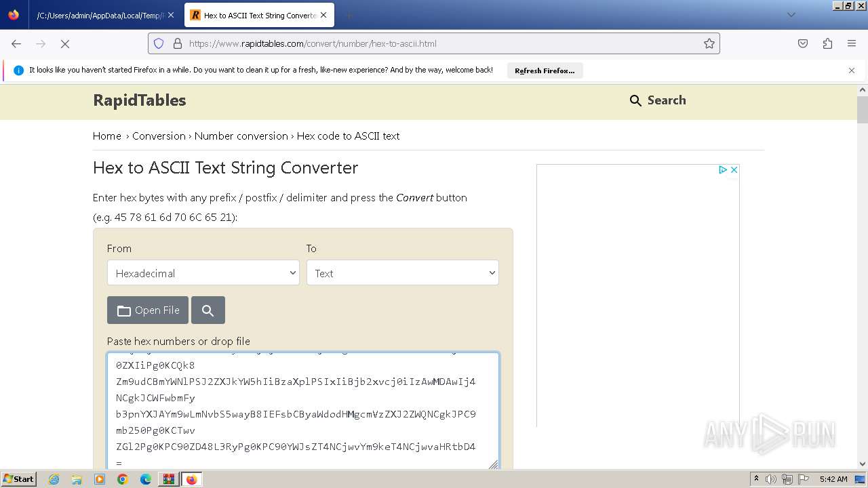This screenshot has width=868, height=488.
Task: Open Windows Explorer folder in taskbar
Action: pos(77,479)
